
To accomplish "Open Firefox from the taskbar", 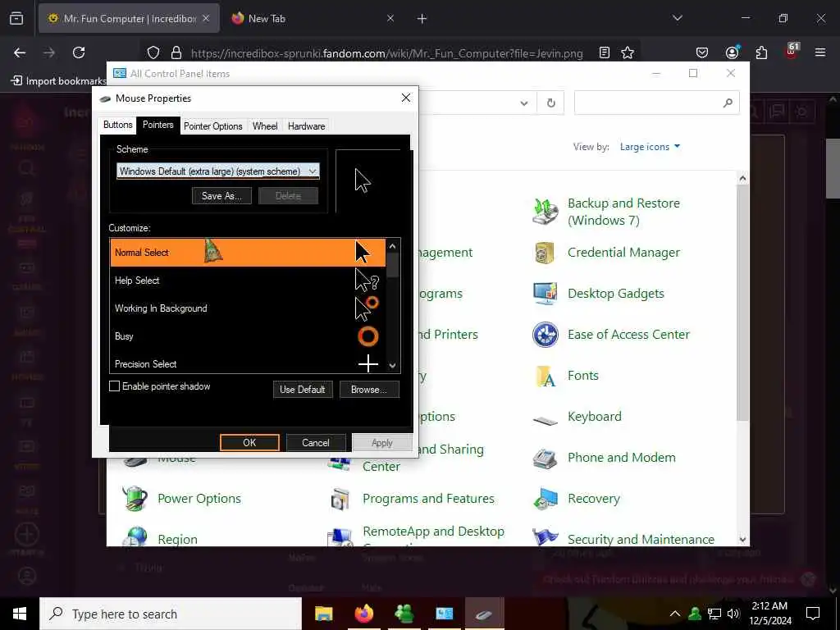I will click(x=363, y=614).
